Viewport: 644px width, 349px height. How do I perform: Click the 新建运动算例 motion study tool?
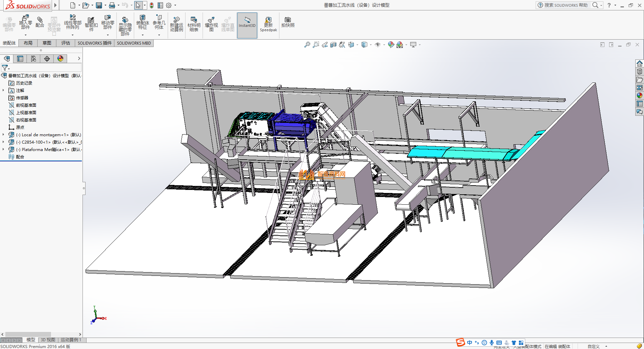click(176, 24)
